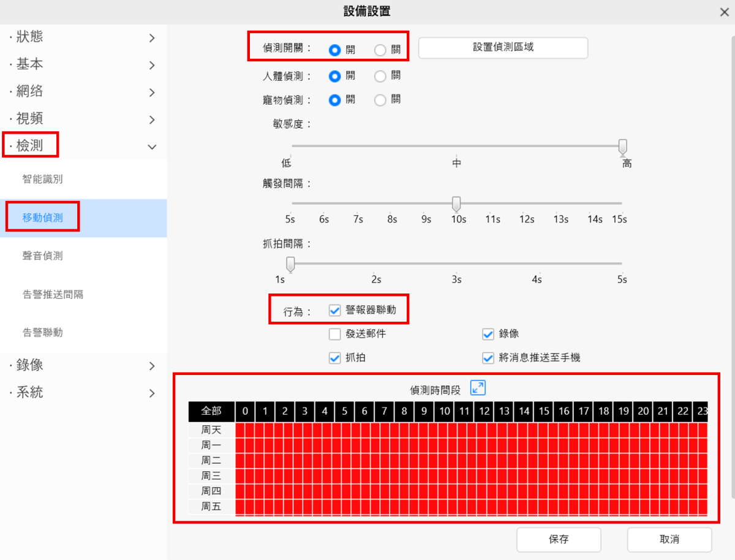Click the 設置偵測區域 button
This screenshot has height=560, width=735.
tap(503, 48)
